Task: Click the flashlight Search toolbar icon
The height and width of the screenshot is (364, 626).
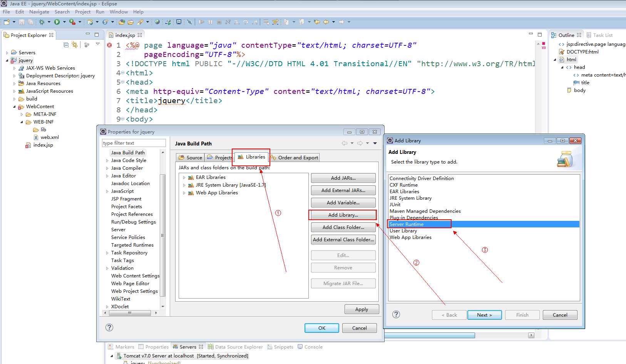Action: click(140, 22)
